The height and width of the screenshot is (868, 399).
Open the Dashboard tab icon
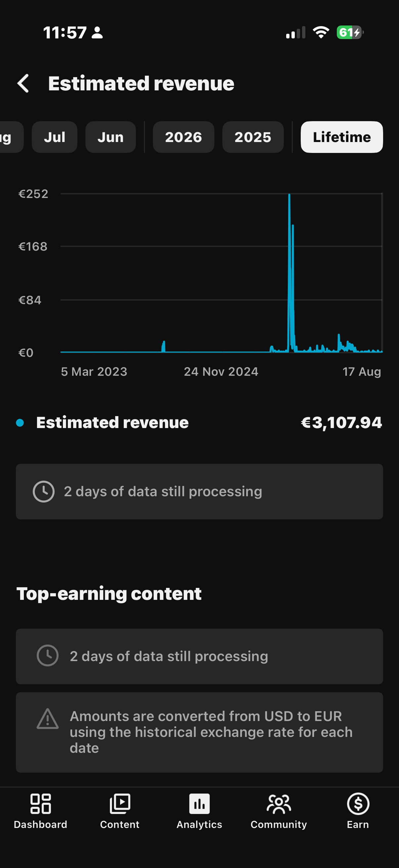click(x=40, y=804)
